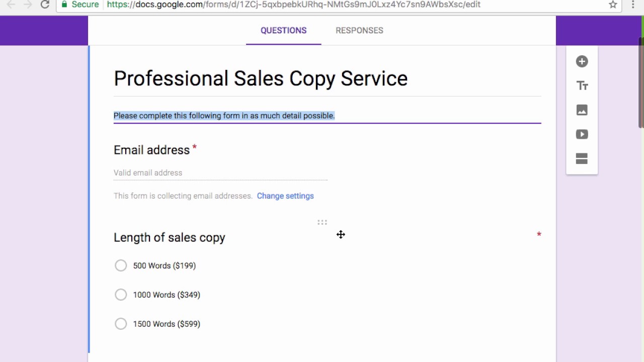
Task: Reload the page in the browser
Action: click(45, 5)
